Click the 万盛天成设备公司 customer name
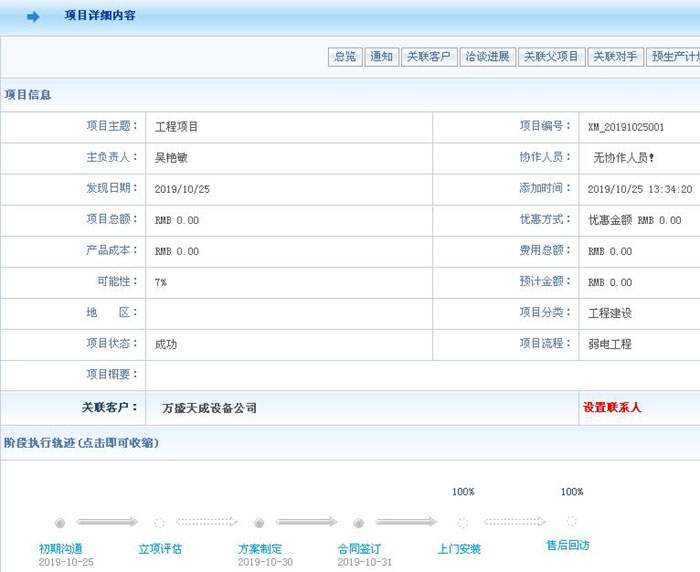 click(209, 408)
